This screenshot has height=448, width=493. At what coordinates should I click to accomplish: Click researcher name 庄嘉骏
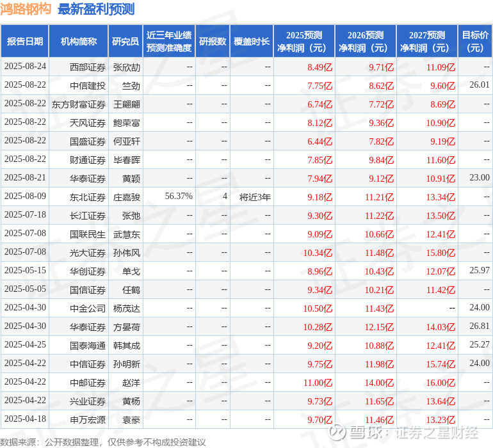coord(126,197)
